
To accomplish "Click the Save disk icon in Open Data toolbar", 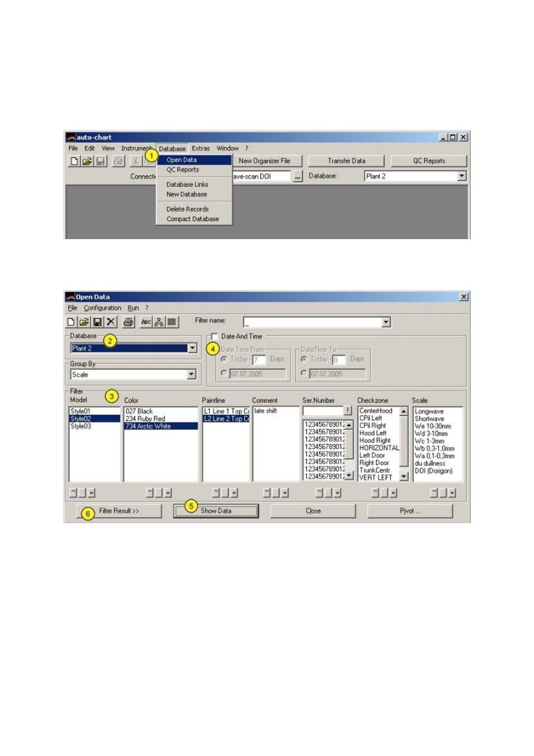I will 97,322.
